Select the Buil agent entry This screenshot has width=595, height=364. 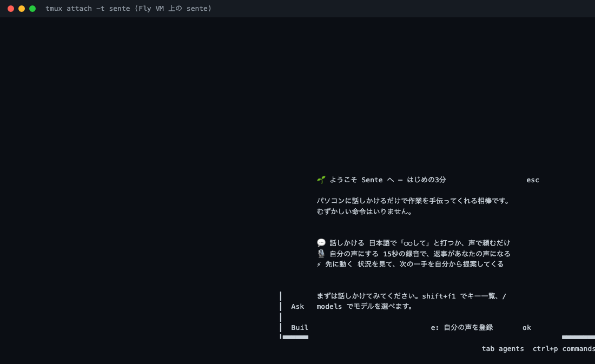point(300,327)
